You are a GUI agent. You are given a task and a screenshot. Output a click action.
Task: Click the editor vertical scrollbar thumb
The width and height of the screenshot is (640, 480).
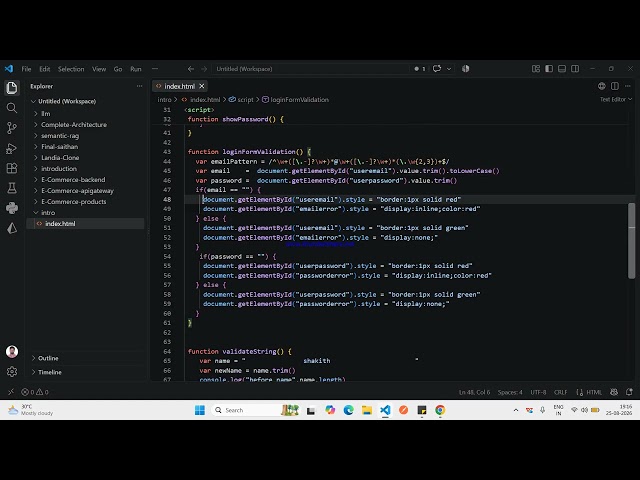(631, 240)
